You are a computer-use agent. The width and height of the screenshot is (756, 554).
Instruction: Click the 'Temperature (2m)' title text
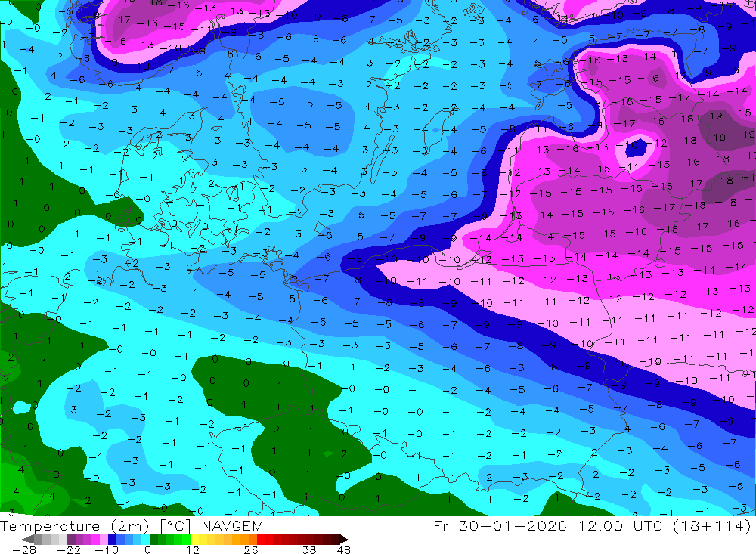point(74,526)
